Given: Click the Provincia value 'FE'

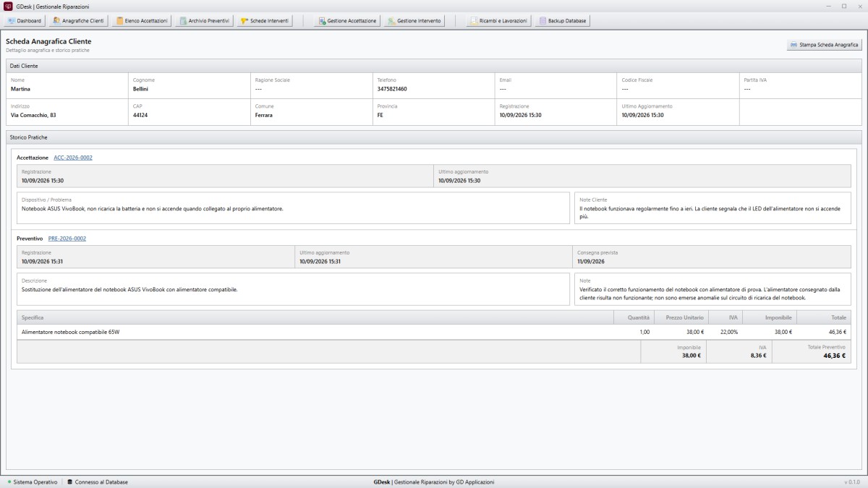Looking at the screenshot, I should [380, 115].
